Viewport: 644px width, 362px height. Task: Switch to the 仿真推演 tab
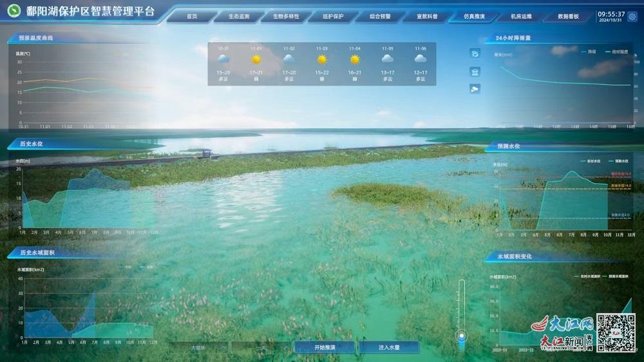click(474, 17)
